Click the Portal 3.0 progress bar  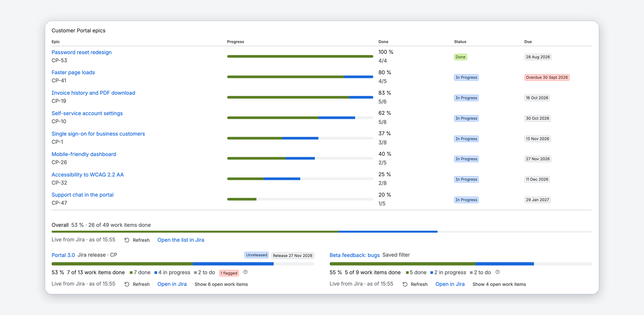click(x=183, y=264)
